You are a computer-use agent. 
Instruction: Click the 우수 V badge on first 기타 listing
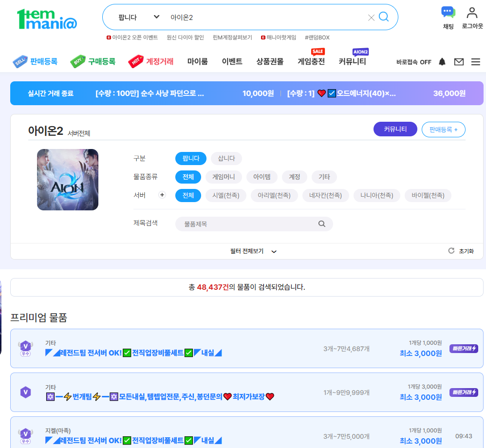26,349
